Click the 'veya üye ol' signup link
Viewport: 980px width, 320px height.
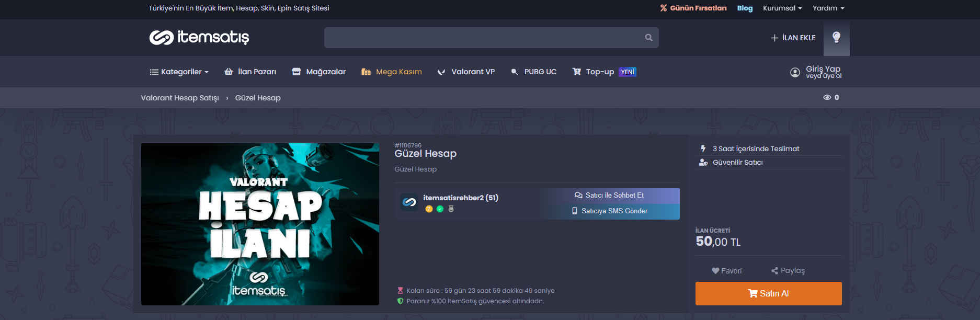coord(824,76)
